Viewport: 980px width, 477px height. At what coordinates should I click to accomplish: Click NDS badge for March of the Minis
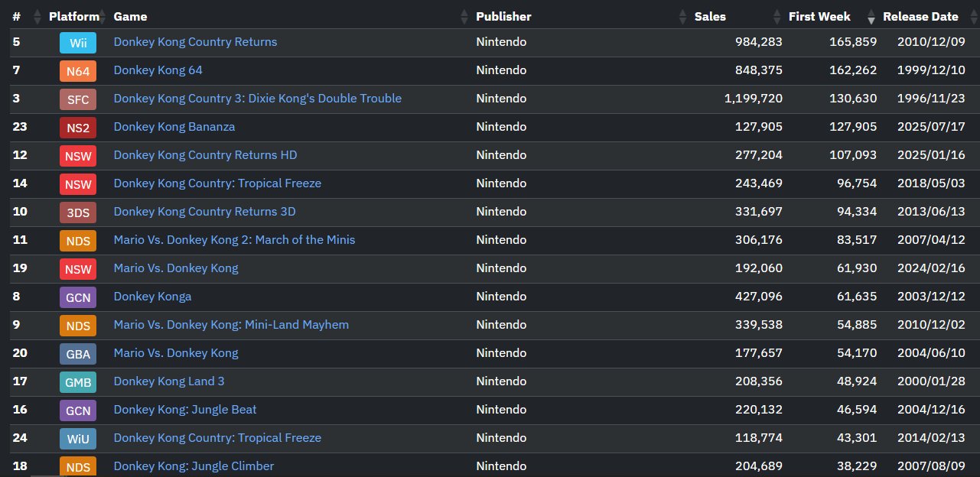[x=78, y=241]
